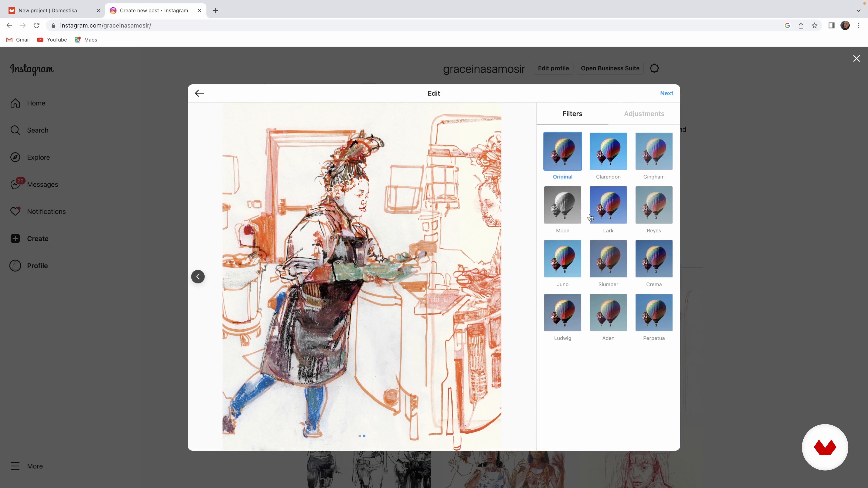Click the Search magnifier icon in sidebar
The height and width of the screenshot is (488, 868).
pyautogui.click(x=15, y=130)
